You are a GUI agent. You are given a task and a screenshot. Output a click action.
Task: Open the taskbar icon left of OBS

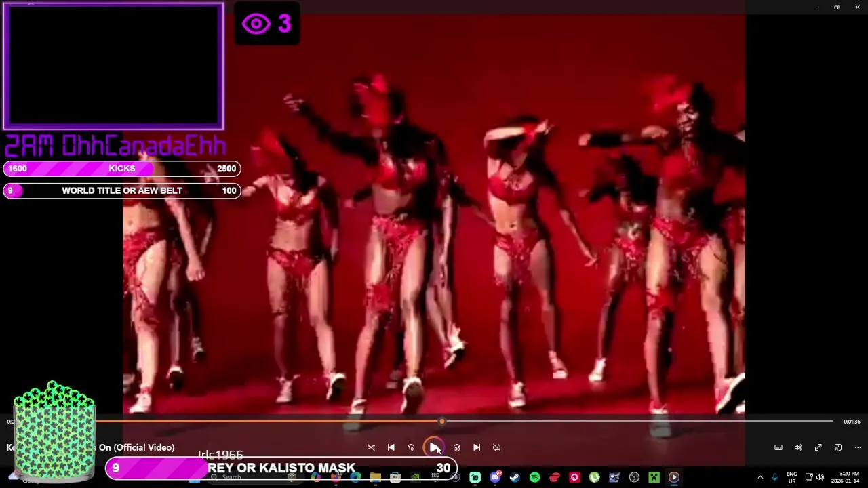point(614,477)
